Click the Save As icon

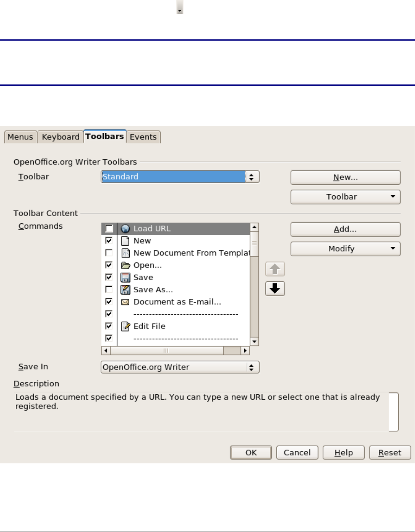click(125, 290)
